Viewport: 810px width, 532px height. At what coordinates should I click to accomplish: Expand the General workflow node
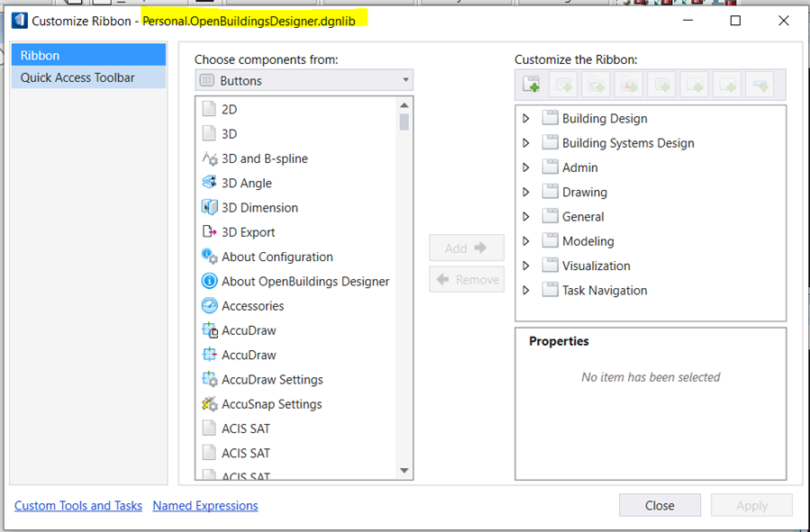(526, 217)
